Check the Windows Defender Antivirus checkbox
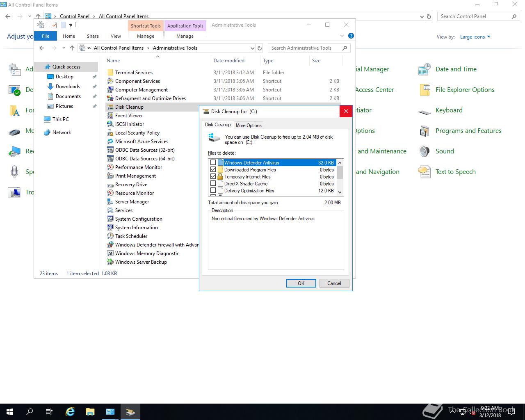This screenshot has height=420, width=525. pos(213,163)
